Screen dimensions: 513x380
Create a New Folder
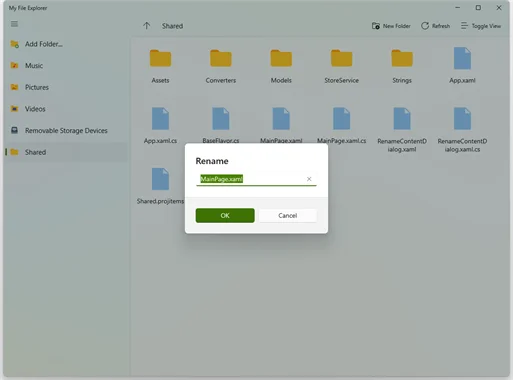point(391,26)
